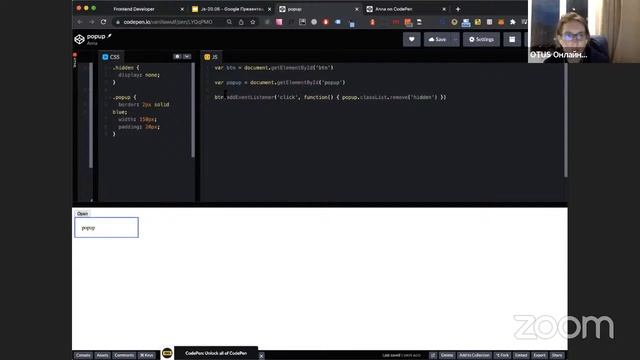Bookmark the page with the star icon
This screenshot has height=360, width=640.
click(253, 22)
